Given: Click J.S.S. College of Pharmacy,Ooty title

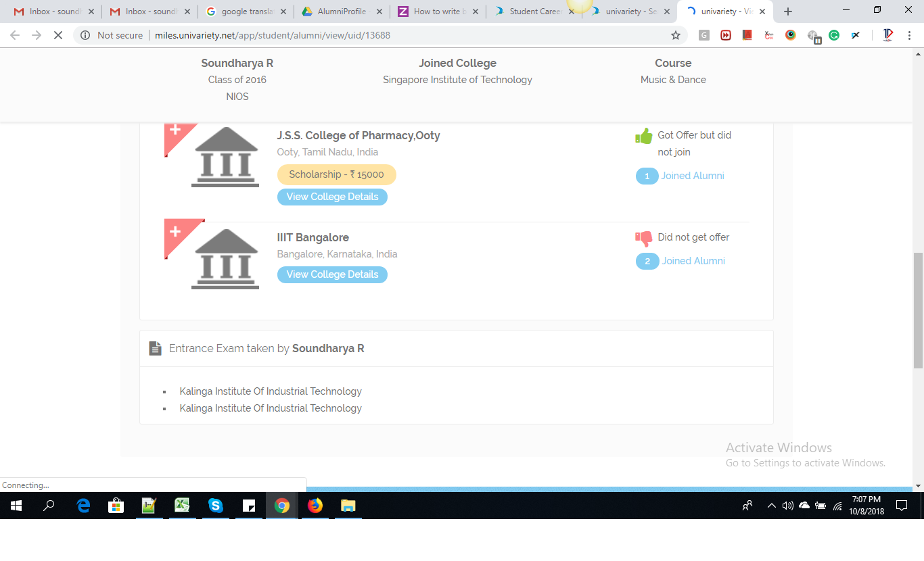Looking at the screenshot, I should click(x=359, y=135).
